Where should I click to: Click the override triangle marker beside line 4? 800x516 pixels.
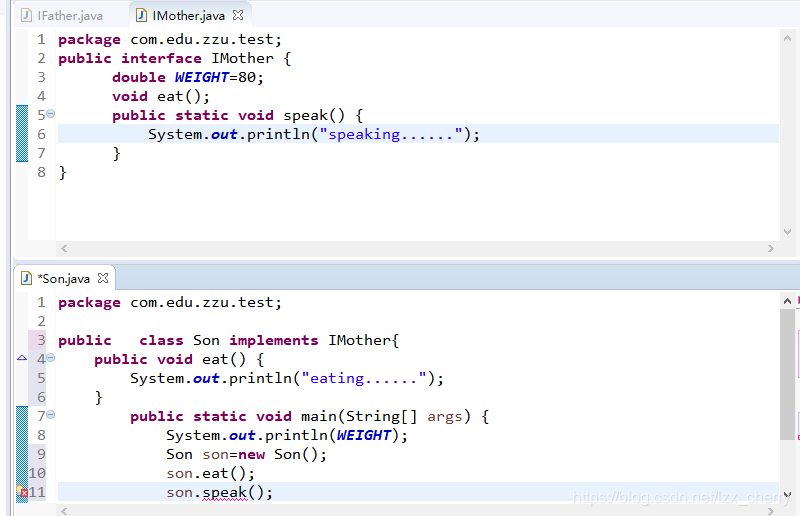[x=22, y=358]
